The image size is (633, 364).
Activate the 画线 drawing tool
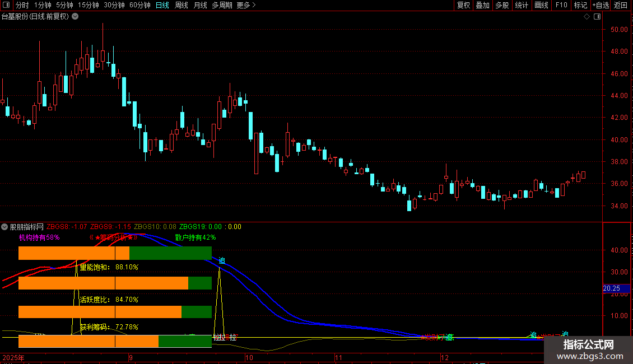(x=541, y=5)
